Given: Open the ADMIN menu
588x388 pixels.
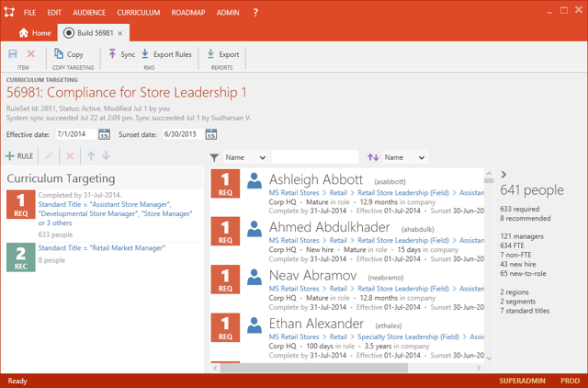Looking at the screenshot, I should pyautogui.click(x=228, y=12).
